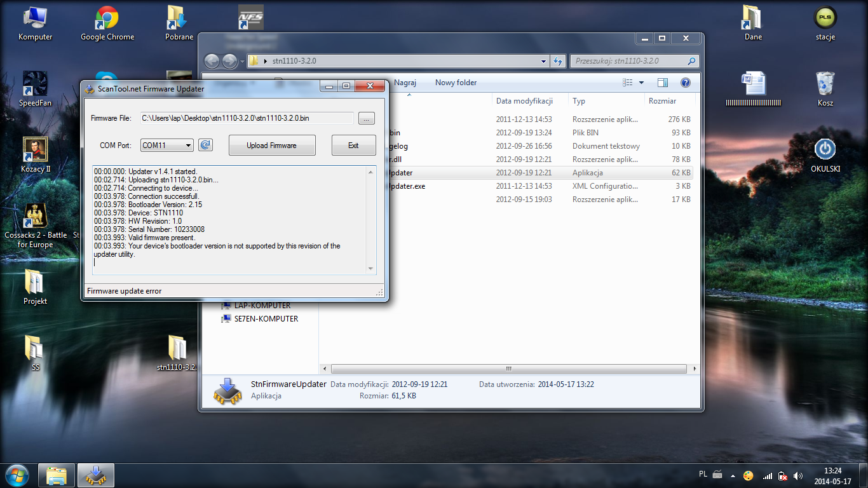868x488 pixels.
Task: Select the Kozacy II game shortcut
Action: pyautogui.click(x=35, y=155)
